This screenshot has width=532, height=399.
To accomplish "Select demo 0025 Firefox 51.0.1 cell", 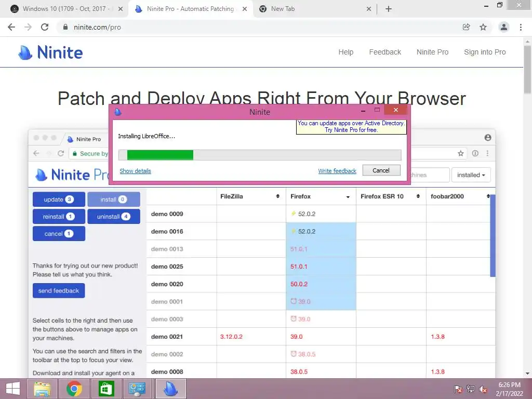I will (321, 267).
